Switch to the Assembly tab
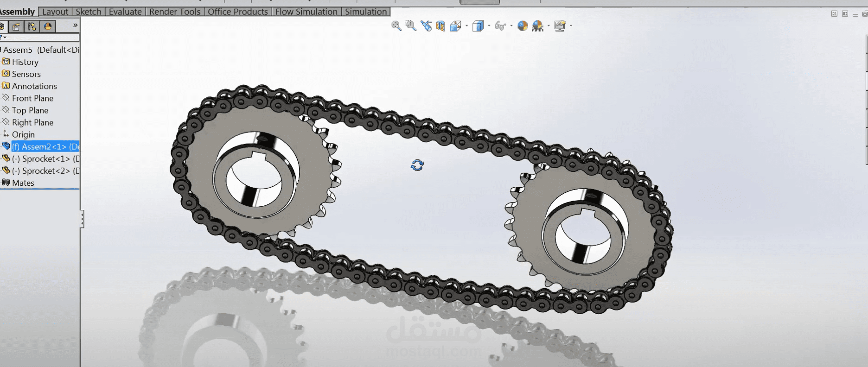Screen dimensions: 868x367 click(18, 12)
